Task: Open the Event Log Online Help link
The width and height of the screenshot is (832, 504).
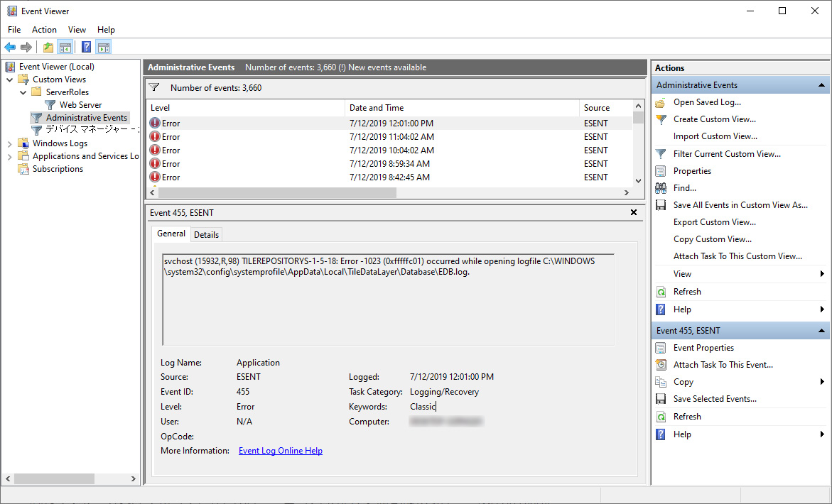Action: pyautogui.click(x=280, y=451)
